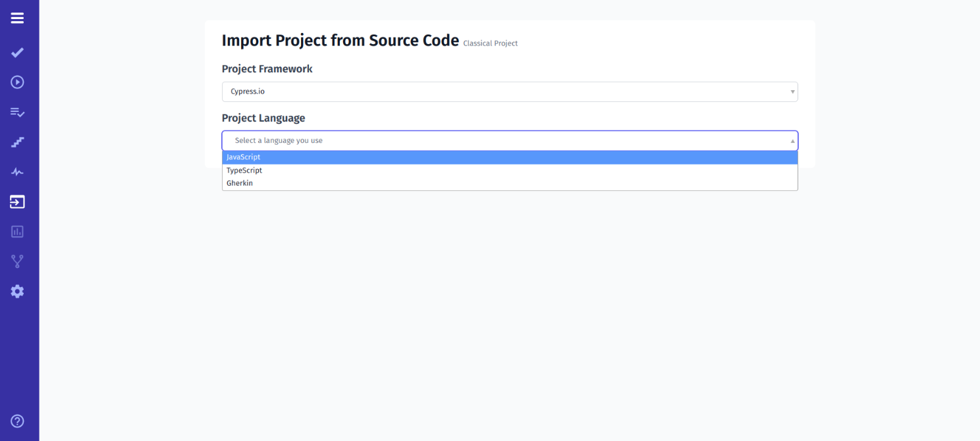Open Runs with the play circle icon
This screenshot has width=980, height=441.
click(x=18, y=82)
